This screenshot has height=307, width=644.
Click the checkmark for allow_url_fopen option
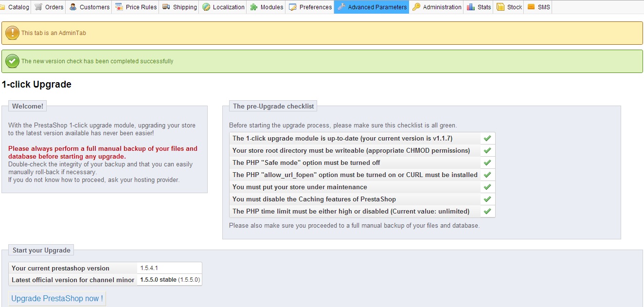487,175
